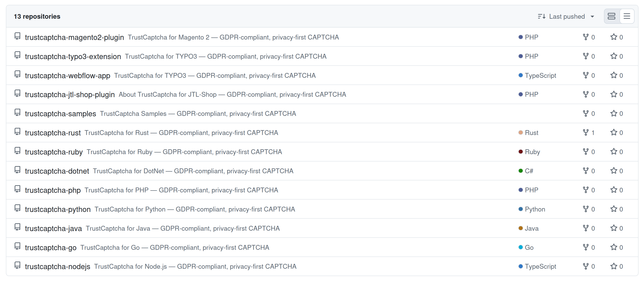Image resolution: width=644 pixels, height=283 pixels.
Task: Click the C# language color dot
Action: point(521,171)
